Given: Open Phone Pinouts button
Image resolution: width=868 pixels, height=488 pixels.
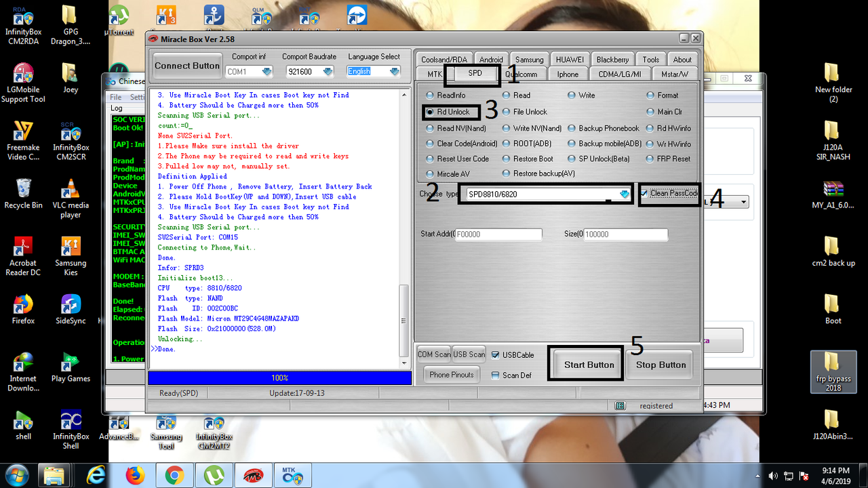Looking at the screenshot, I should [452, 375].
